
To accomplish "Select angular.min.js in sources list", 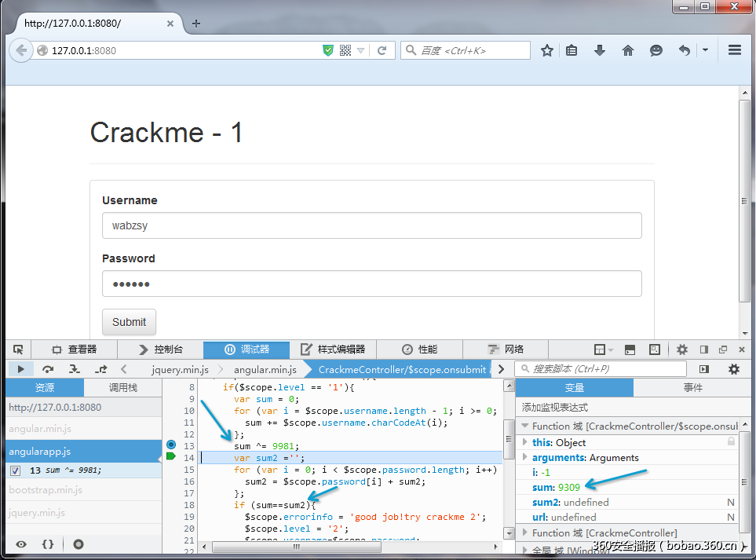I will point(40,429).
